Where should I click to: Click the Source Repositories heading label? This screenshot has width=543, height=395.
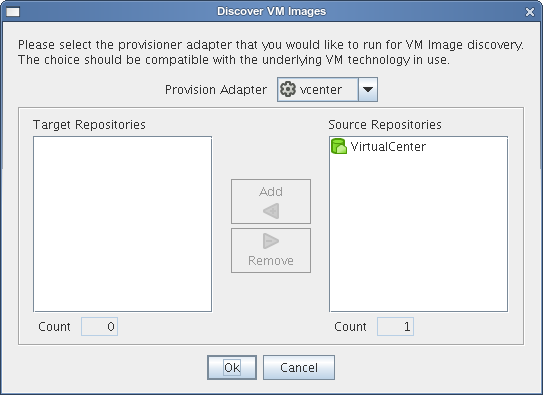pos(385,125)
